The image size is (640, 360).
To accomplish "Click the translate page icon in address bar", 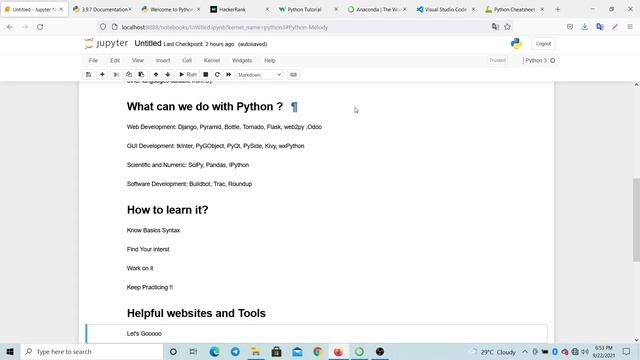I will tap(495, 27).
